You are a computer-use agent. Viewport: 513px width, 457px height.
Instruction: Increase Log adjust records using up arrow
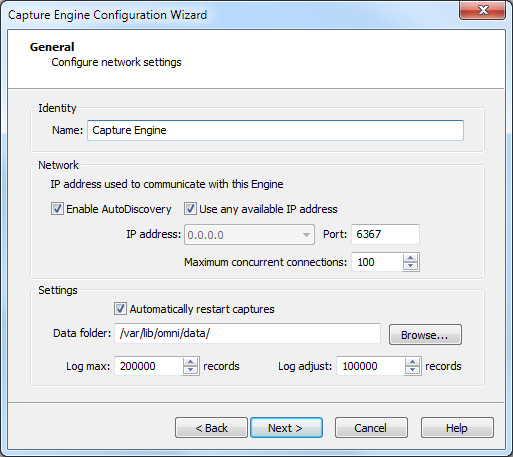[x=412, y=362]
